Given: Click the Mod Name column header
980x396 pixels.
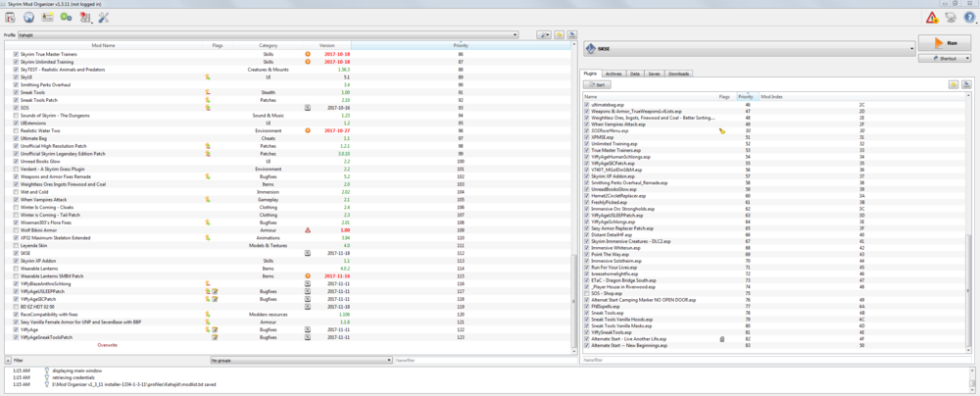Looking at the screenshot, I should [104, 46].
